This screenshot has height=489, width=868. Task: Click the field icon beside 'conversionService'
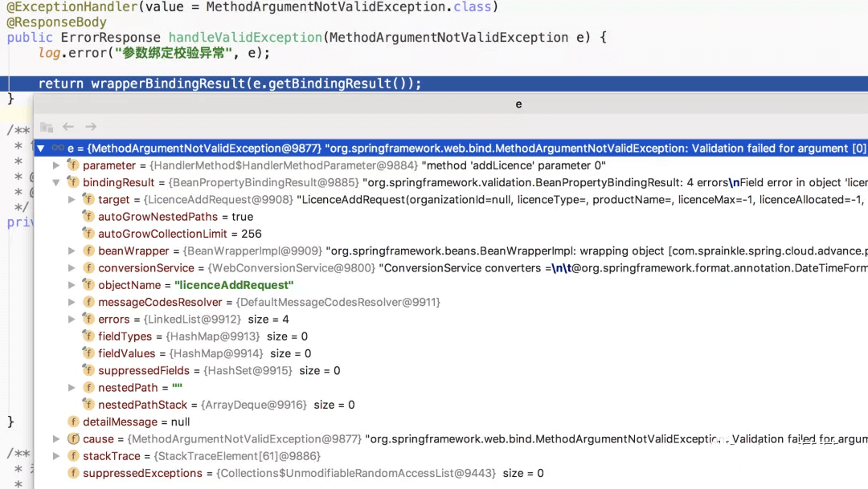88,267
